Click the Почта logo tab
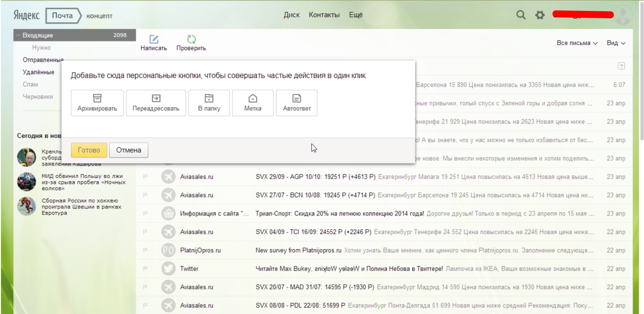The image size is (644, 314). tap(62, 16)
